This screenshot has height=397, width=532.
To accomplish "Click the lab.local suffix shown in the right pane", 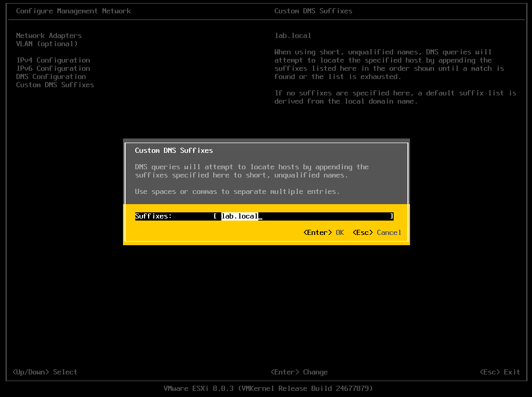I will click(x=293, y=35).
